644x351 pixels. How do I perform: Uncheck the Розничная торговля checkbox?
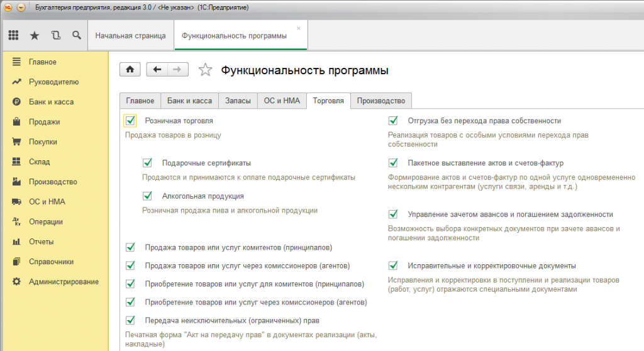pos(130,120)
